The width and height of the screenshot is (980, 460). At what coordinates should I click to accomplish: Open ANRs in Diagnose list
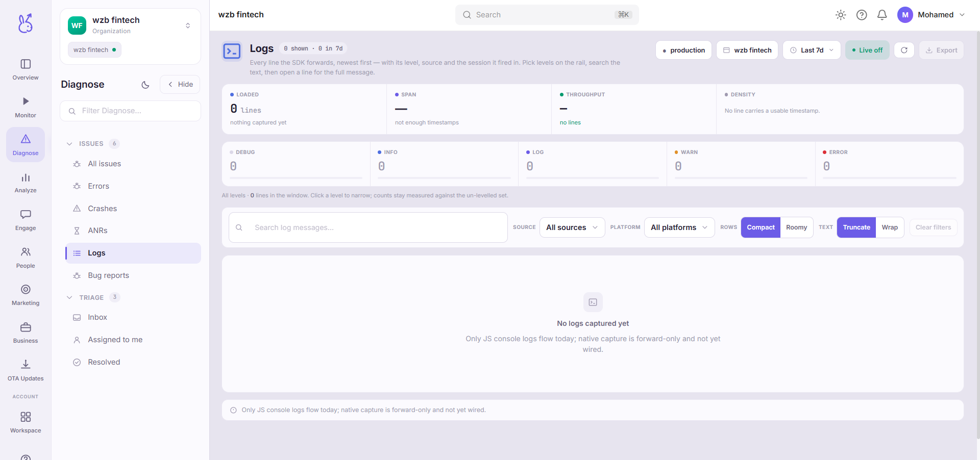(133, 231)
